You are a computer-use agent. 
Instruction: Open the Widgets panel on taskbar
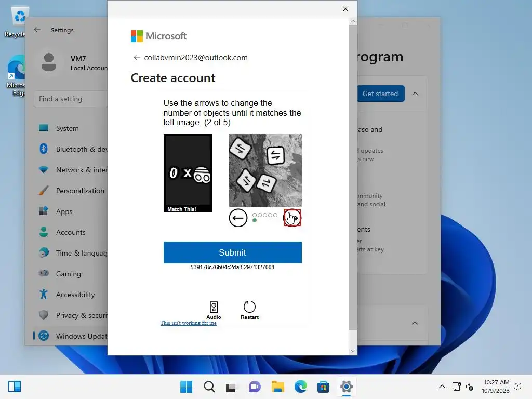click(15, 387)
